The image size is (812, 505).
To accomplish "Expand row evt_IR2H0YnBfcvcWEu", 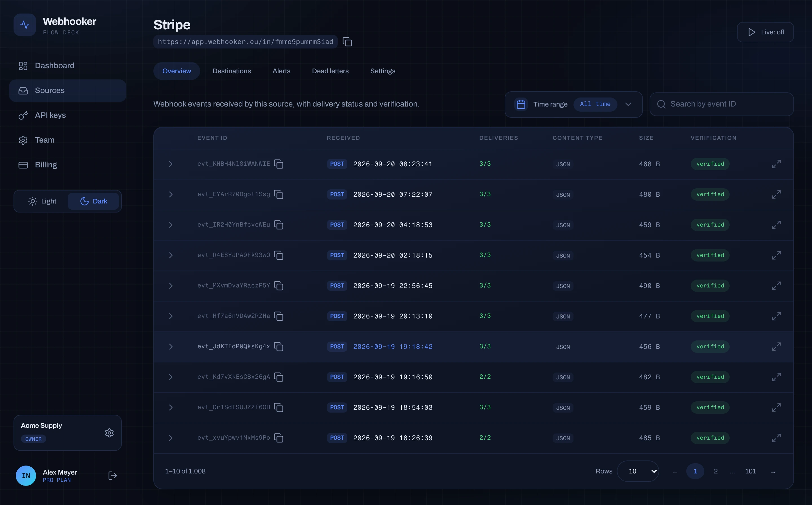I will click(171, 225).
